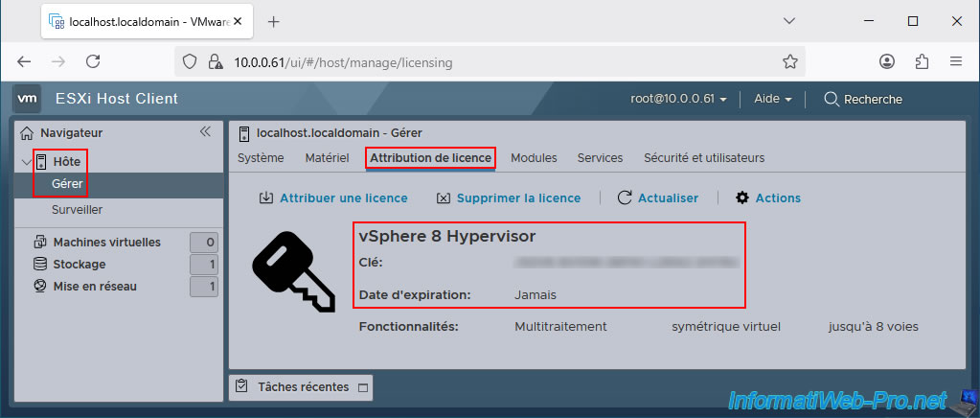The image size is (980, 418).
Task: Click the Actions gear icon
Action: tap(741, 197)
